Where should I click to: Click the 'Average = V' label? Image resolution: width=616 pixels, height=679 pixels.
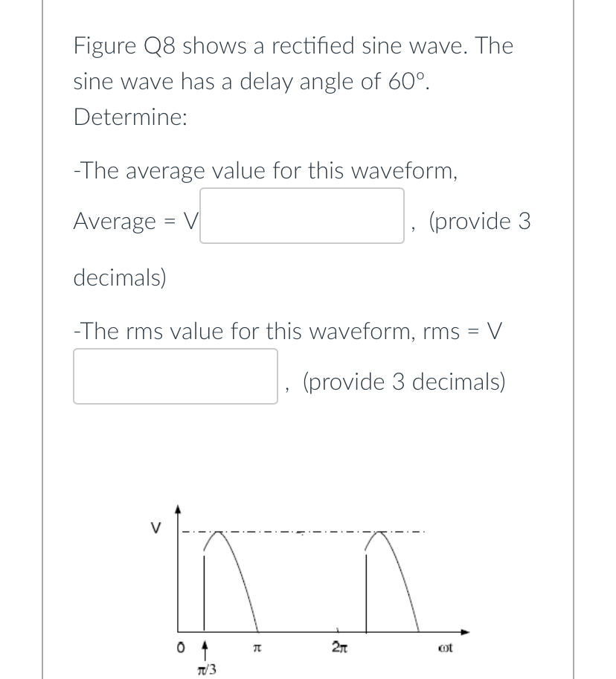tap(134, 221)
